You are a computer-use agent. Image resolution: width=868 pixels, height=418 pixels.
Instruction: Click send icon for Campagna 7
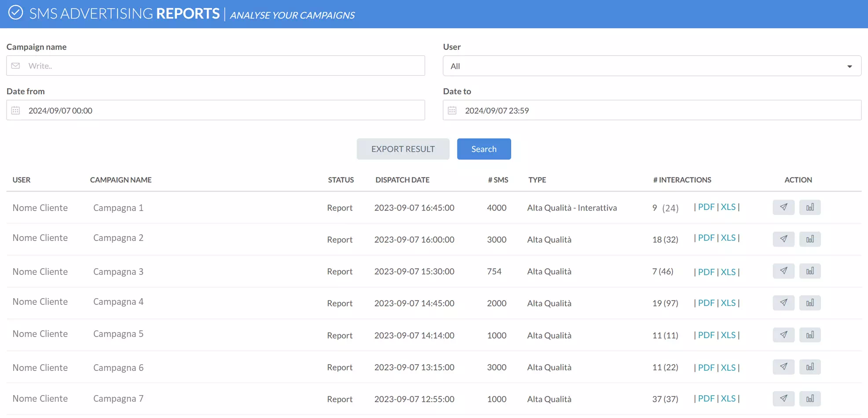784,398
